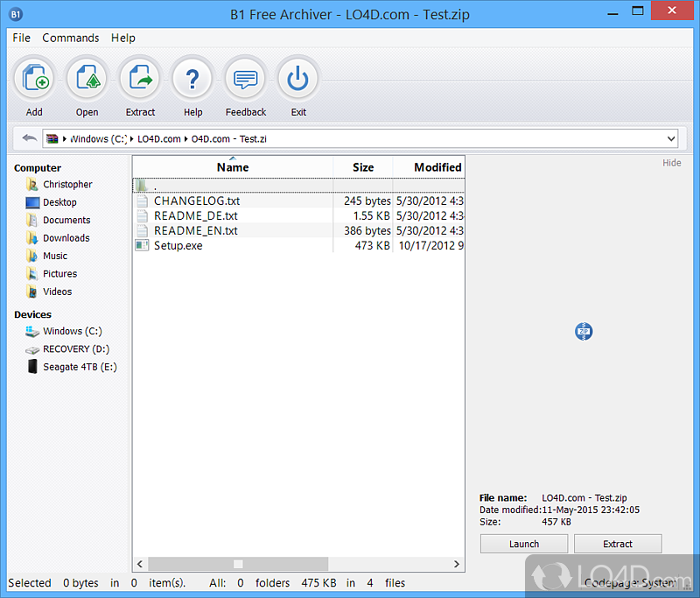This screenshot has width=700, height=598.
Task: Select the README_DE.txt file name
Action: pos(195,215)
